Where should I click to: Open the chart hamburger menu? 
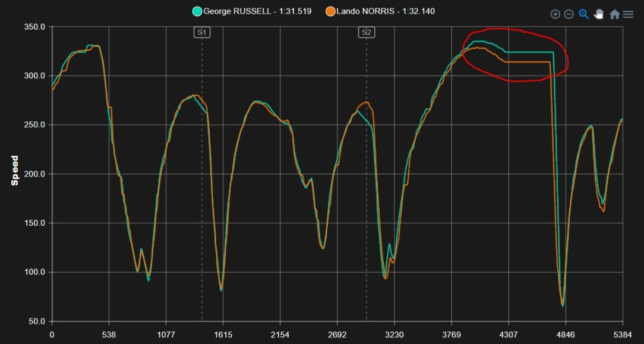point(628,14)
